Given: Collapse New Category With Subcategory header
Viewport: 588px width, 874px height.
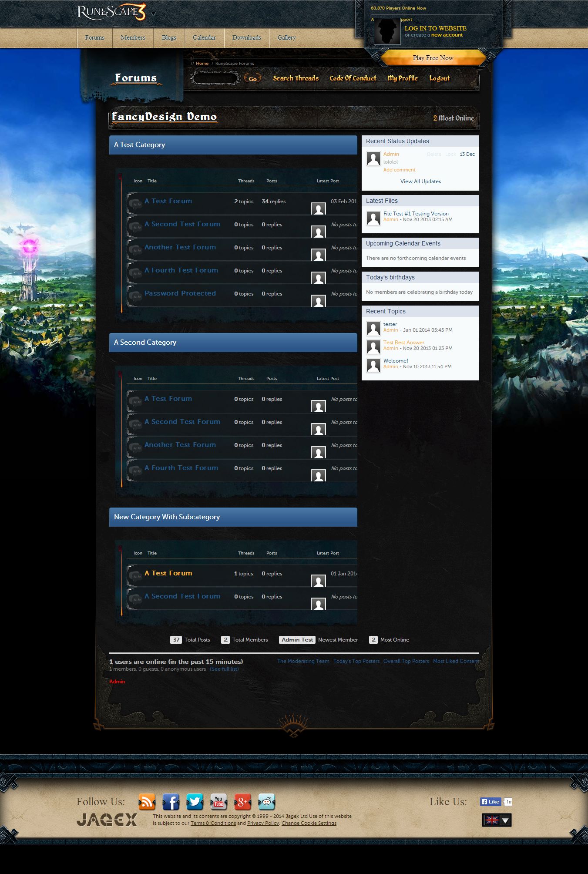Looking at the screenshot, I should [x=233, y=517].
